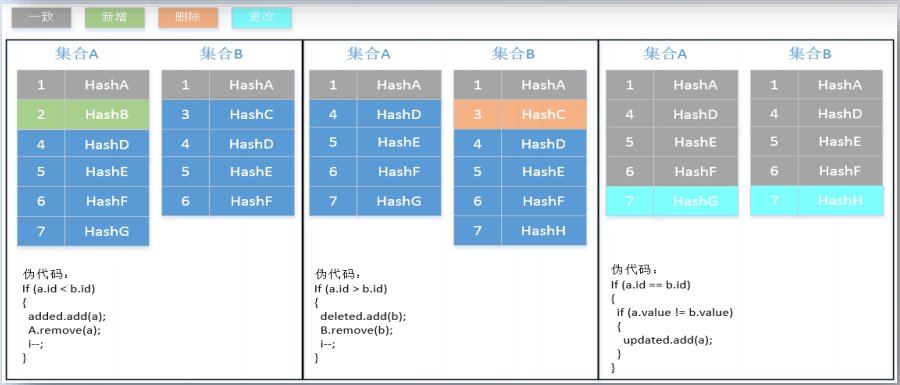Click the 集合A heading above the cyan HashG table
Screen dimensions: 900x385
(665, 54)
